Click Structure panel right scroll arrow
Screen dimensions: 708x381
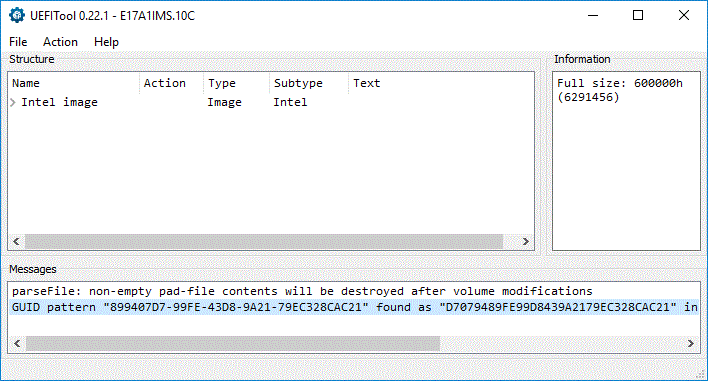[526, 242]
